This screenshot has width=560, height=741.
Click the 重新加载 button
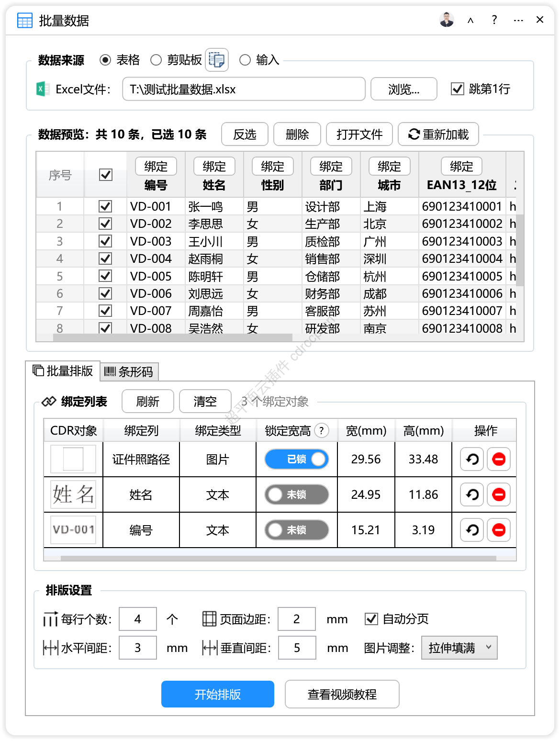(438, 135)
